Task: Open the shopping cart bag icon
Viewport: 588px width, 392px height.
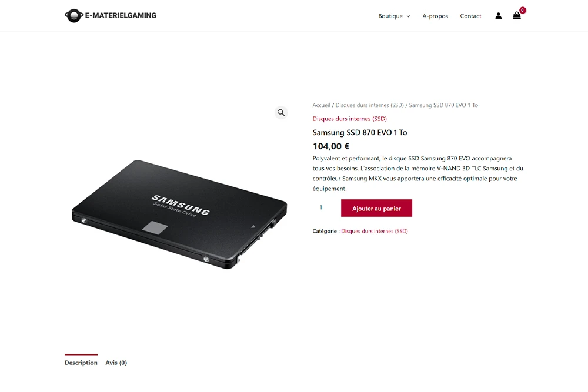Action: point(517,16)
